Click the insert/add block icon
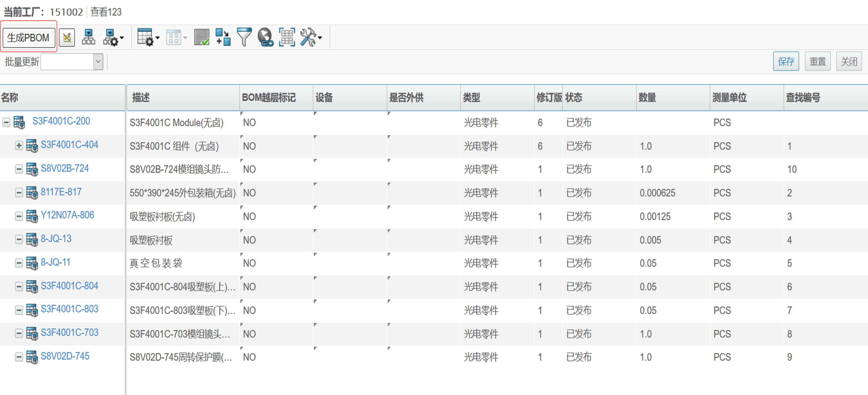 point(223,37)
